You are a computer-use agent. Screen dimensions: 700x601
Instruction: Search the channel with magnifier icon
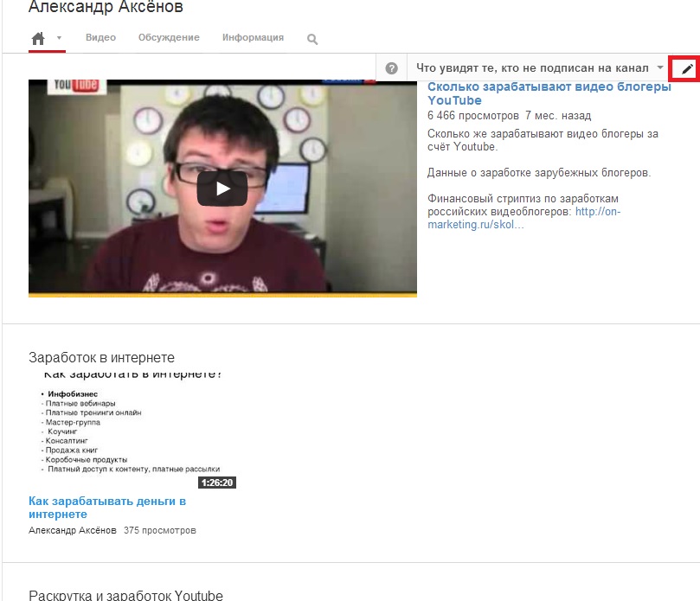pyautogui.click(x=312, y=39)
